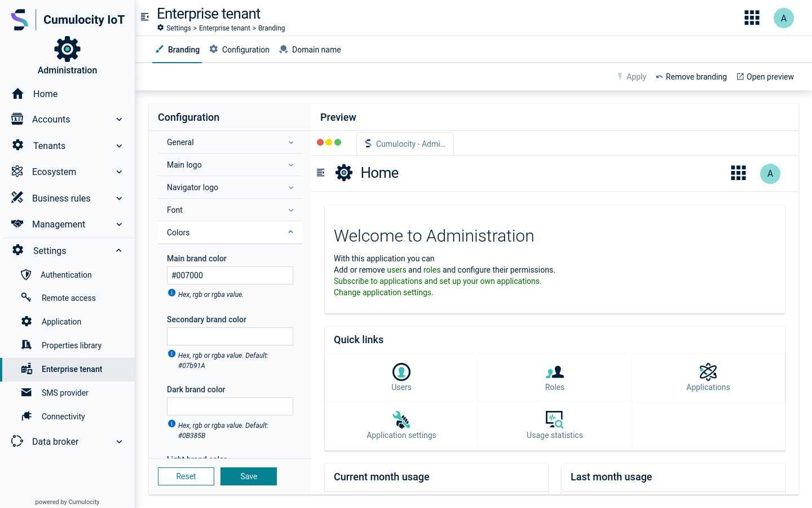Viewport: 812px width, 508px height.
Task: Click into the Dark brand color field
Action: (230, 406)
